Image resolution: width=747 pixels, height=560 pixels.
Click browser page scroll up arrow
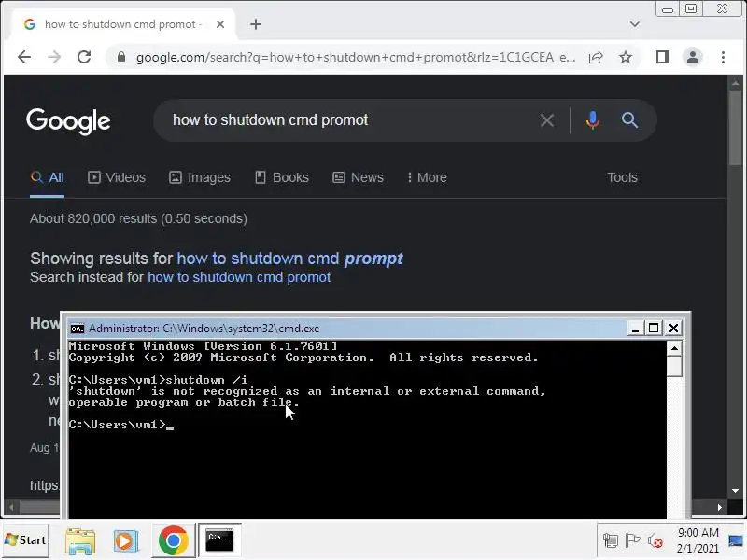pos(735,83)
